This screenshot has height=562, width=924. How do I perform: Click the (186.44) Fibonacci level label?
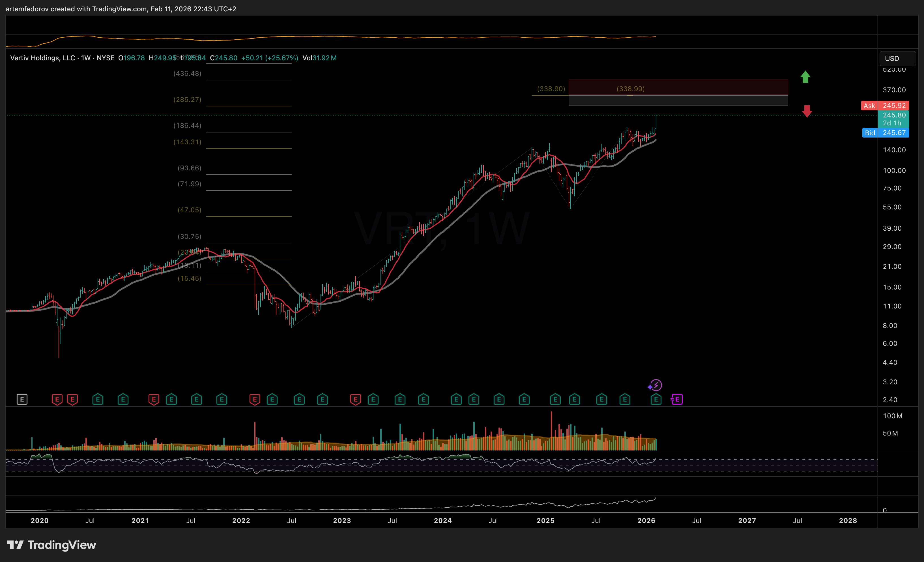[187, 125]
